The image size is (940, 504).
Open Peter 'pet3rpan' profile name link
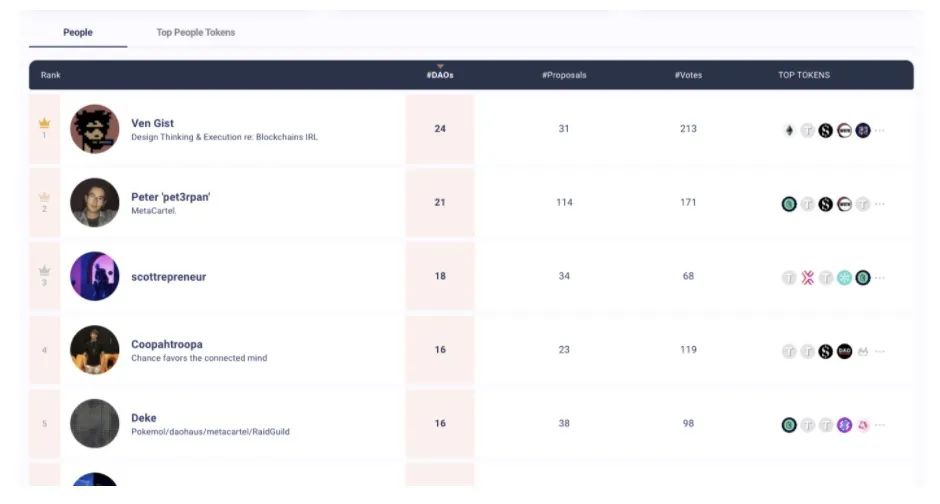click(170, 197)
